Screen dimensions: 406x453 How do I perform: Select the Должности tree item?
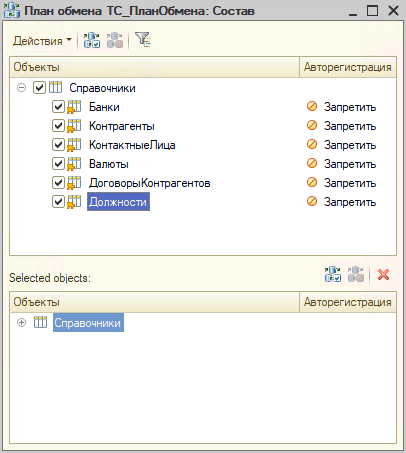[118, 202]
